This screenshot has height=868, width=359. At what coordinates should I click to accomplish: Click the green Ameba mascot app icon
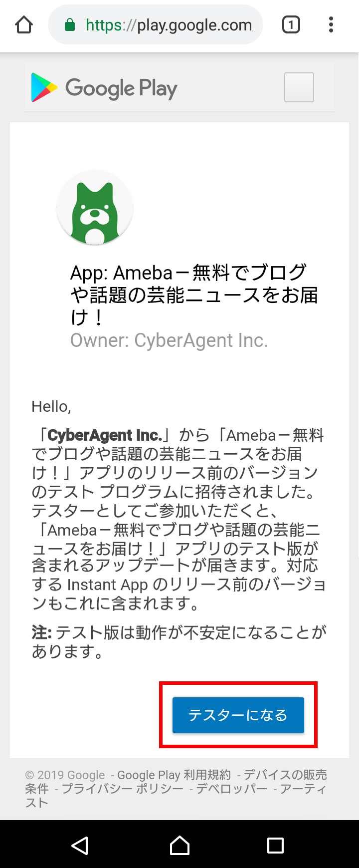[95, 208]
